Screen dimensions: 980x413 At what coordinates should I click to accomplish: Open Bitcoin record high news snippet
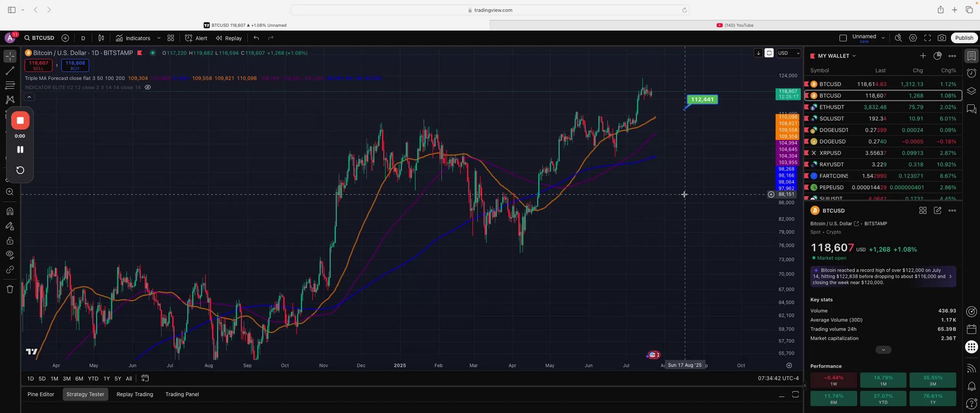[x=883, y=276]
